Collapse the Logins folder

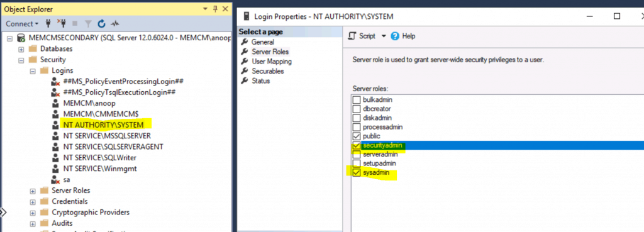33,70
